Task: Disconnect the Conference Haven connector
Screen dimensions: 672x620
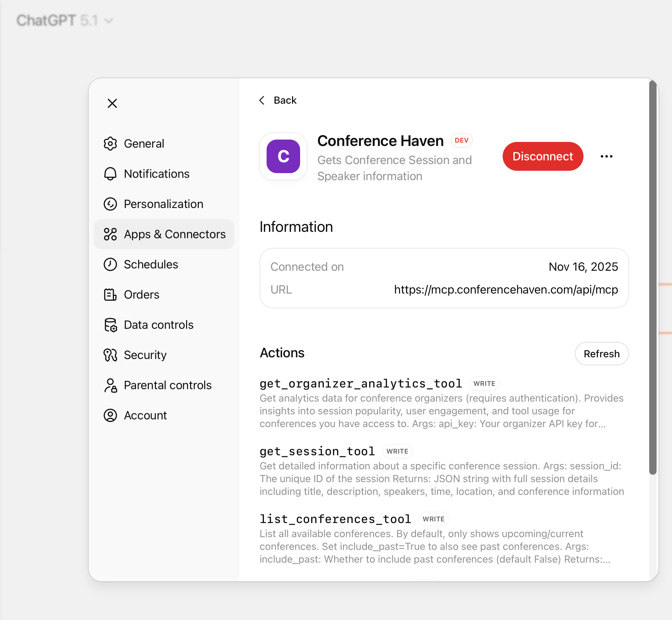Action: pyautogui.click(x=543, y=156)
